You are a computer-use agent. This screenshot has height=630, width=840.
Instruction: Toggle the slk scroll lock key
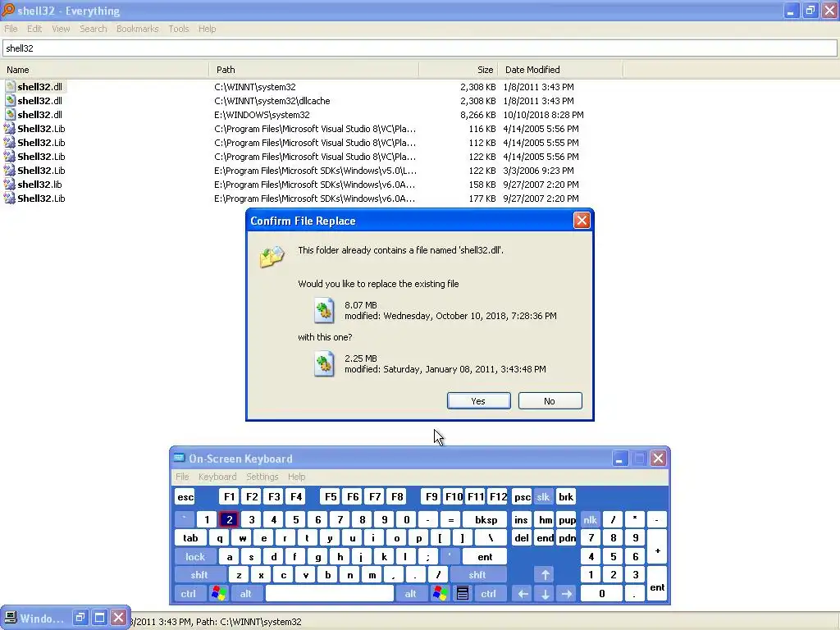tap(543, 496)
